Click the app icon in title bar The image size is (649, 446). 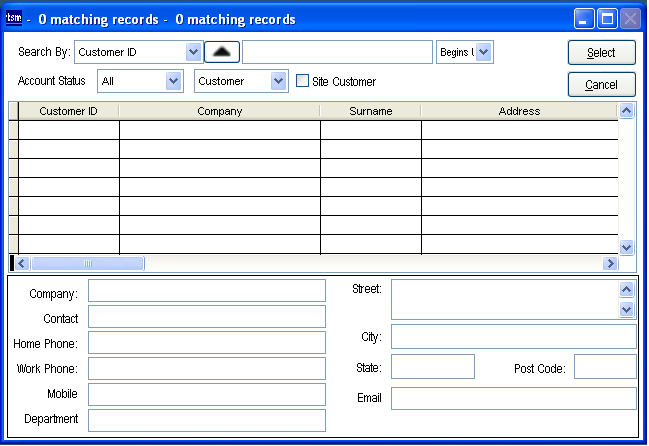[x=15, y=18]
